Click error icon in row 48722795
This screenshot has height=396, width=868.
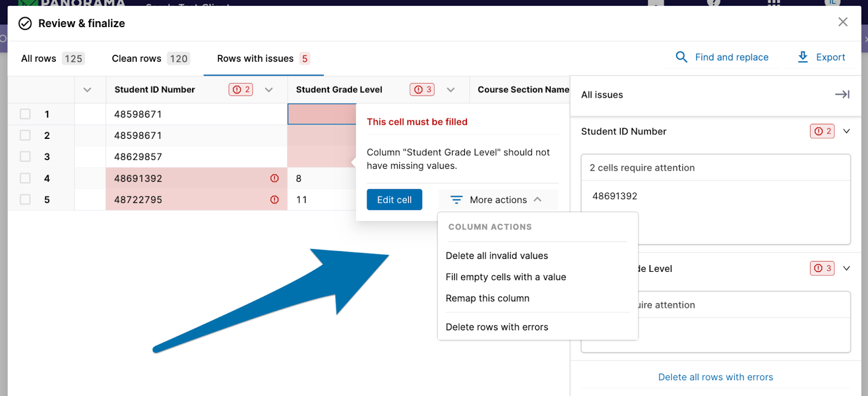[275, 200]
